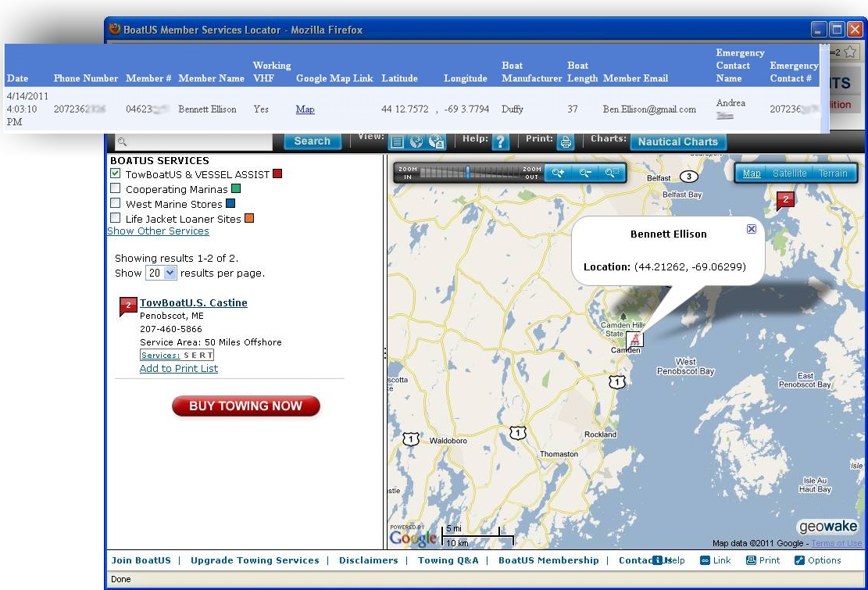Tick the Life Jacket Loaner Sites checkbox
This screenshot has height=590, width=868.
115,217
